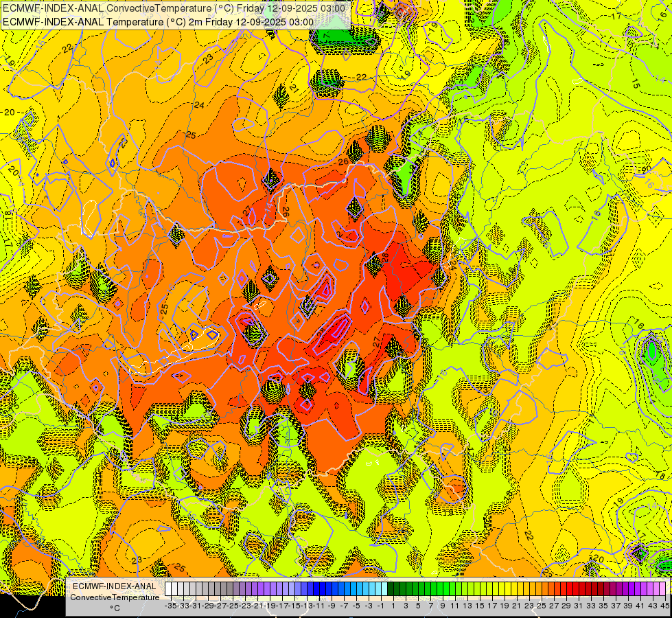This screenshot has height=618, width=672.
Task: Click legend scale value '-29'
Action: coord(209,606)
